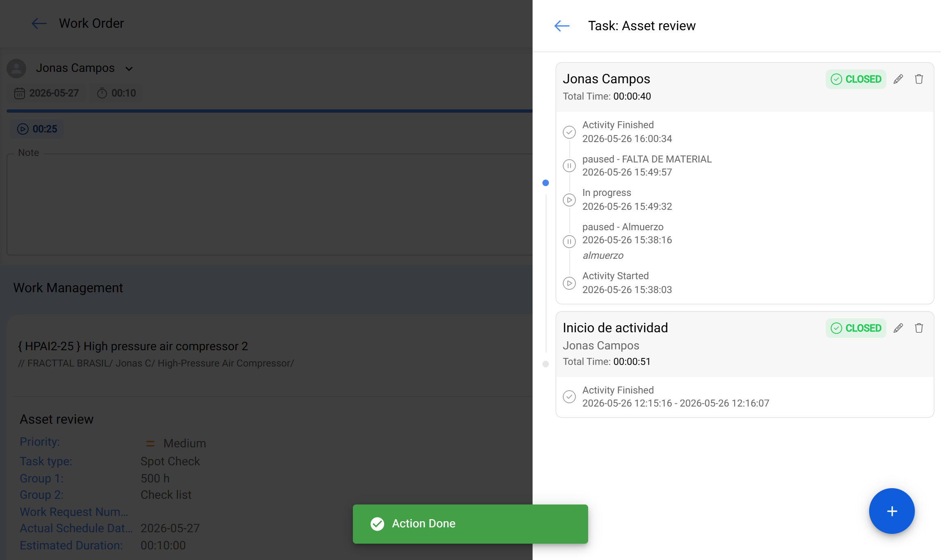Click into the Note text field
The image size is (941, 560).
pos(270,204)
